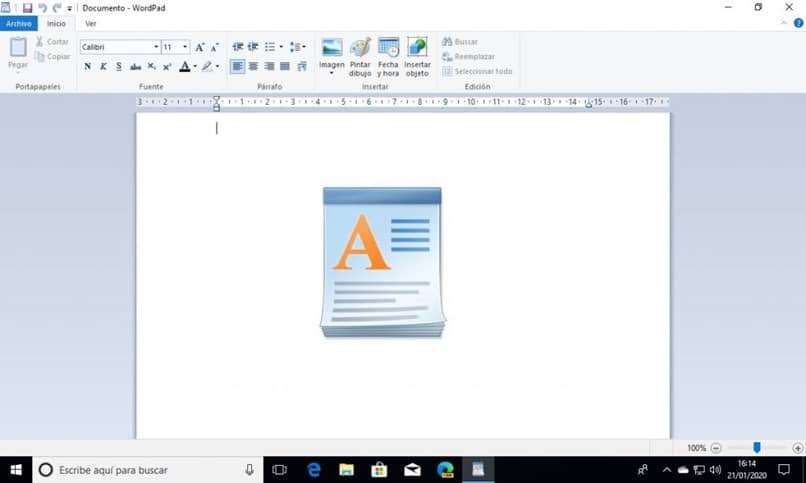The height and width of the screenshot is (483, 806).
Task: Expand the text color dropdown arrow
Action: point(195,66)
